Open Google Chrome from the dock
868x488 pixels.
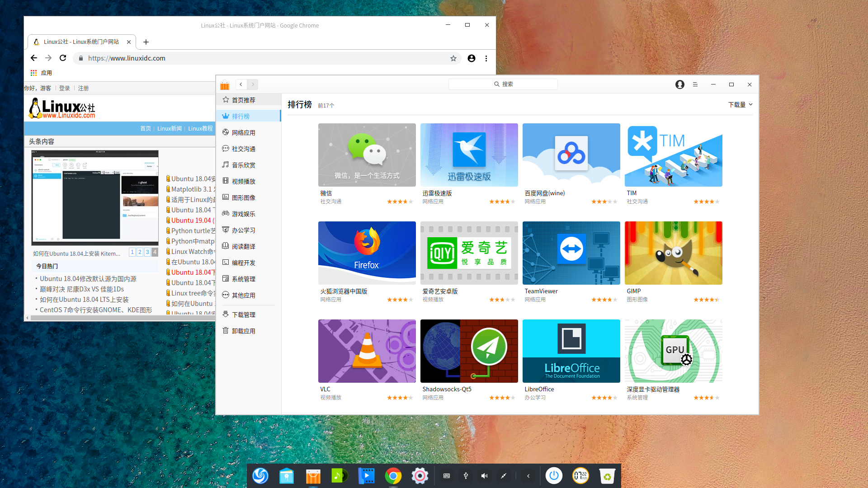point(393,476)
